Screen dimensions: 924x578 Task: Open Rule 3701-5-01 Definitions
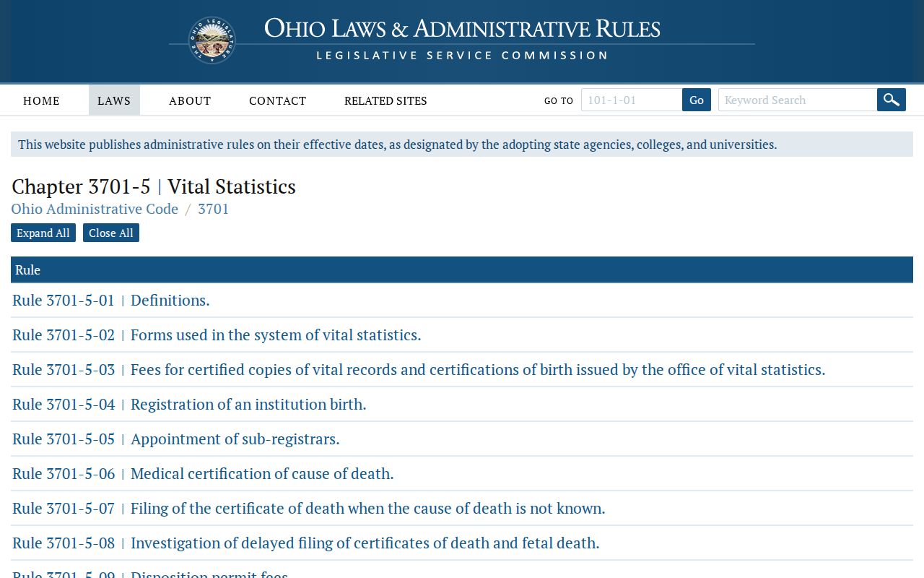[111, 300]
